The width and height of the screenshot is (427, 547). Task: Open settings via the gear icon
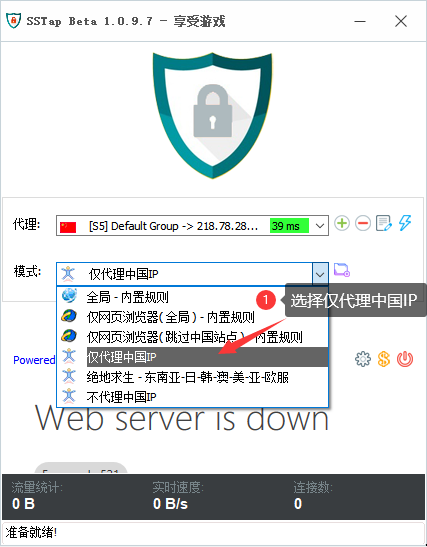363,359
